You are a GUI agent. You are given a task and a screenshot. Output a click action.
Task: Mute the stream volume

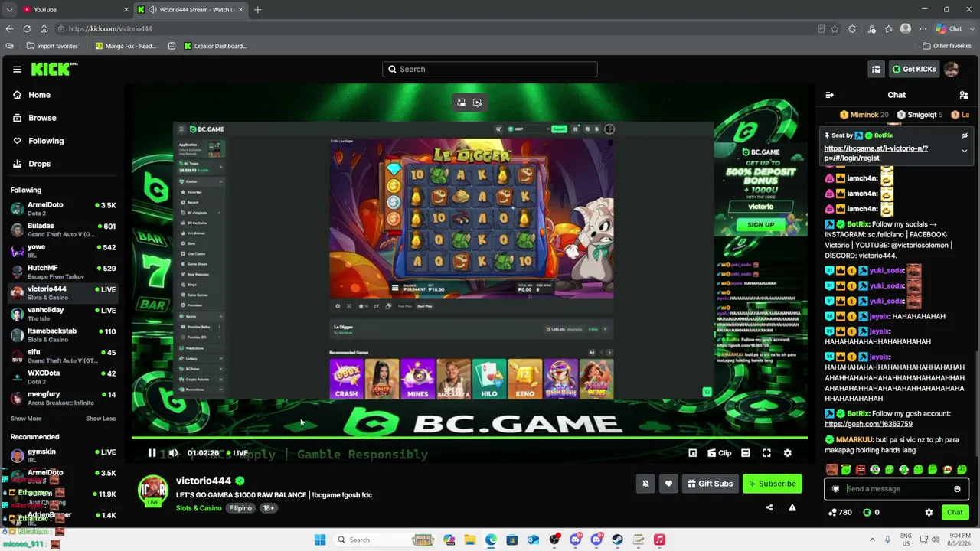tap(173, 453)
